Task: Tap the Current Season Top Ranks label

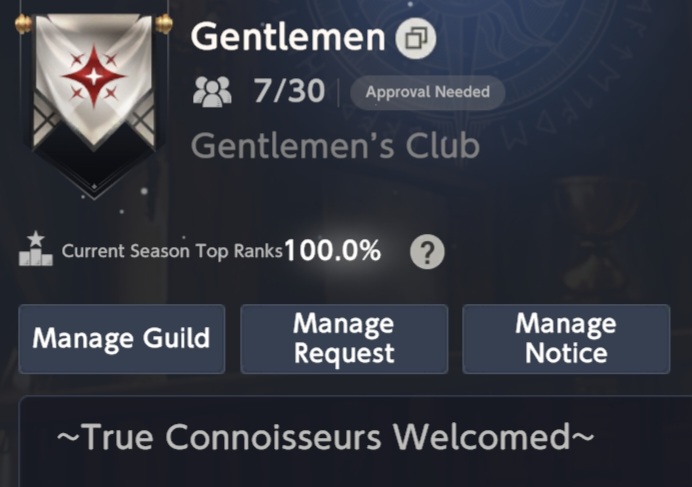Action: [172, 251]
